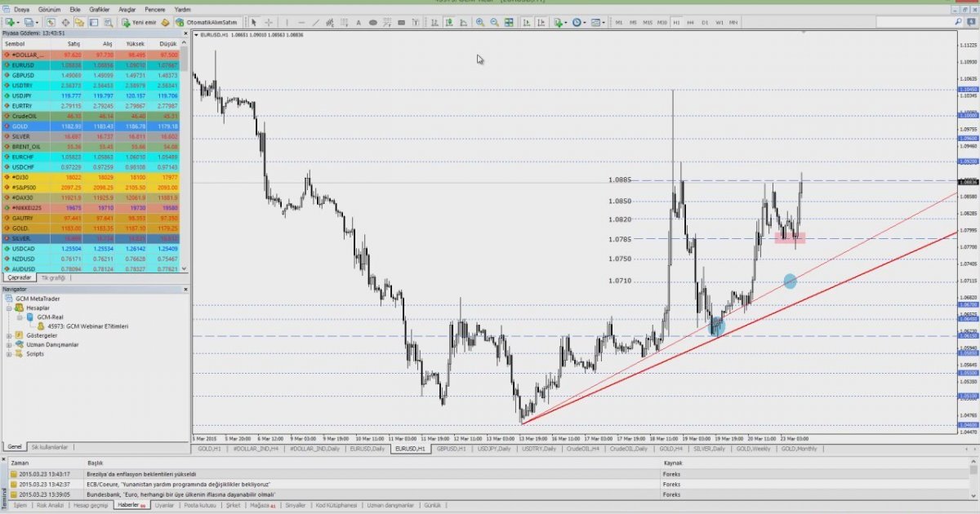
Task: Open the Grafikler menu
Action: click(100, 9)
